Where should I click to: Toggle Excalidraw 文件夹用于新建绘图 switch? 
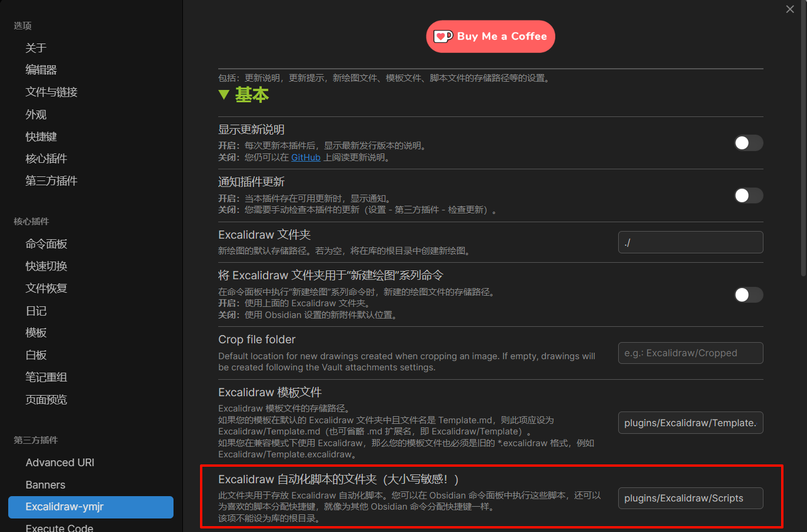click(x=749, y=295)
